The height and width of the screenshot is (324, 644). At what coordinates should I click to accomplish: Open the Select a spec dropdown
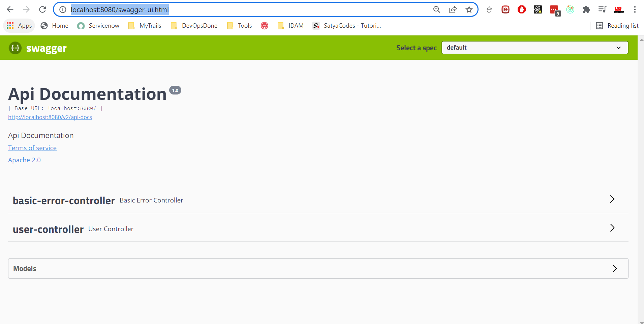click(x=534, y=48)
